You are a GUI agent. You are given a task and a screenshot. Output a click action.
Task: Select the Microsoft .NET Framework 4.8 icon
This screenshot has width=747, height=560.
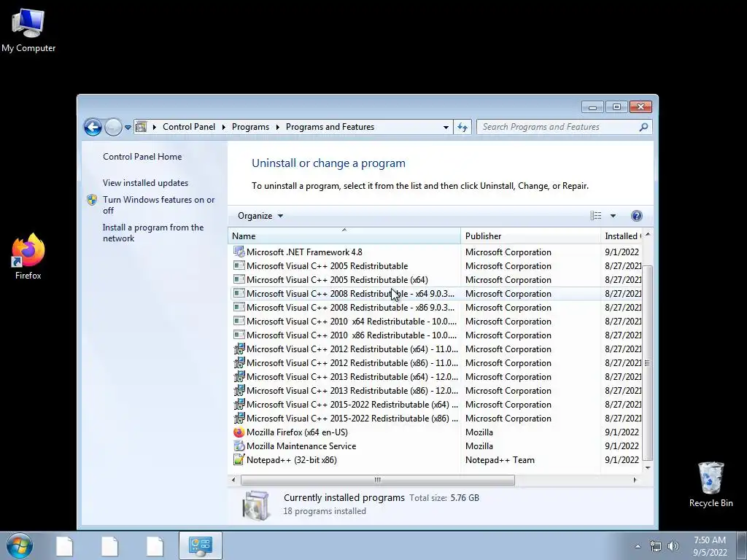pyautogui.click(x=239, y=252)
